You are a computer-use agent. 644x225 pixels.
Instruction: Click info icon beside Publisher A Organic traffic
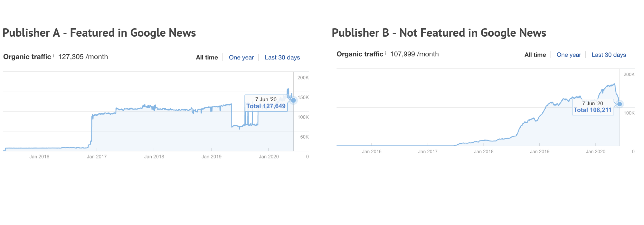tap(53, 56)
